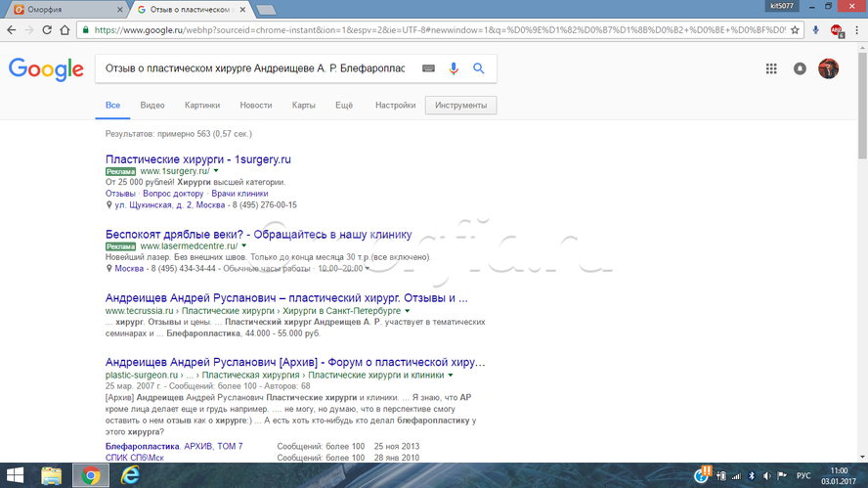Reload the page with the refresh icon
This screenshot has width=868, height=488.
(x=47, y=30)
